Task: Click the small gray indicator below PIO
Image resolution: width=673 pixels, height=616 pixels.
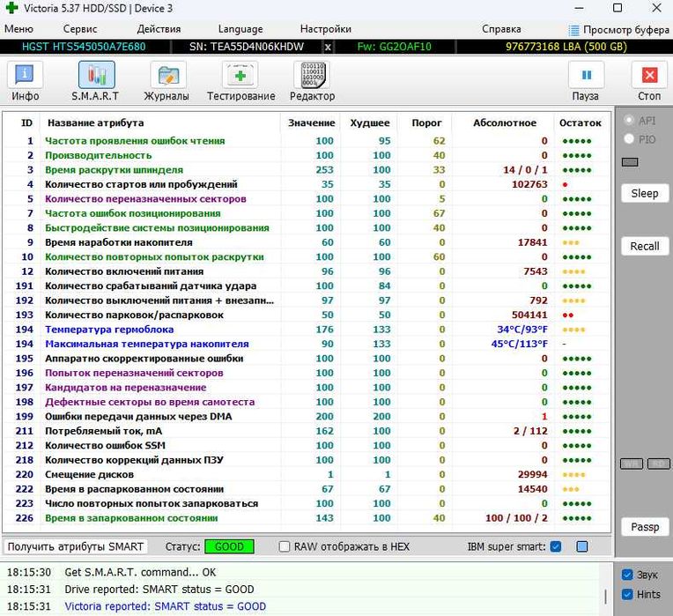Action: (x=630, y=162)
